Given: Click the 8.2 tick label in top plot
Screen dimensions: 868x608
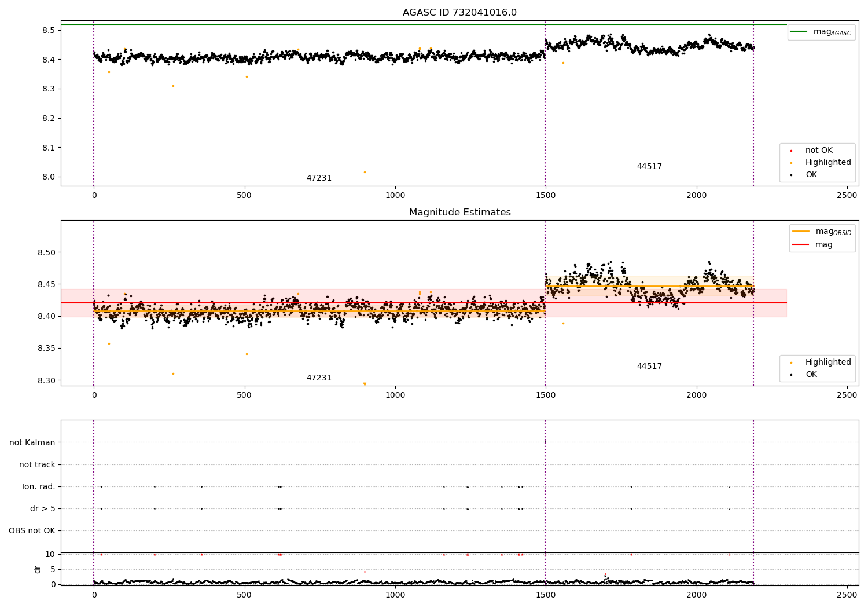Looking at the screenshot, I should pyautogui.click(x=49, y=118).
